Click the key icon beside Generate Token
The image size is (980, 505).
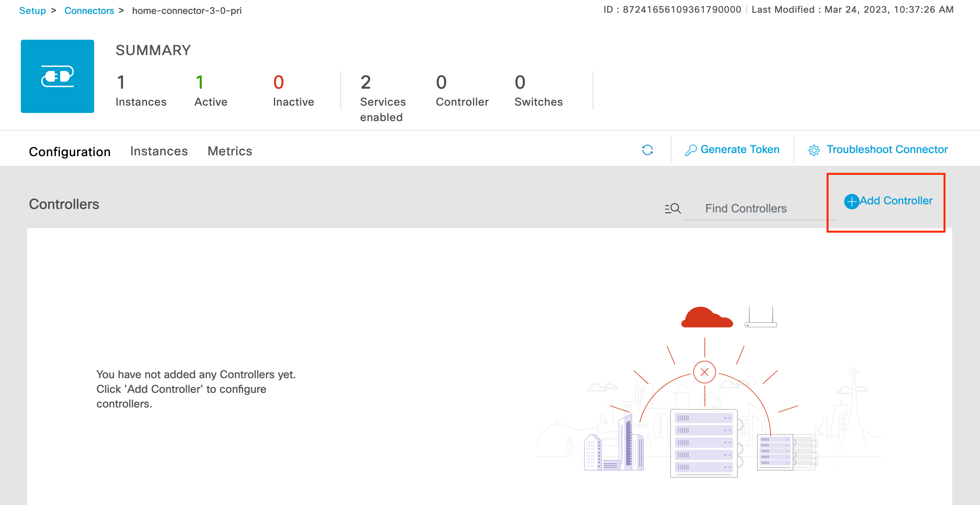tap(690, 150)
